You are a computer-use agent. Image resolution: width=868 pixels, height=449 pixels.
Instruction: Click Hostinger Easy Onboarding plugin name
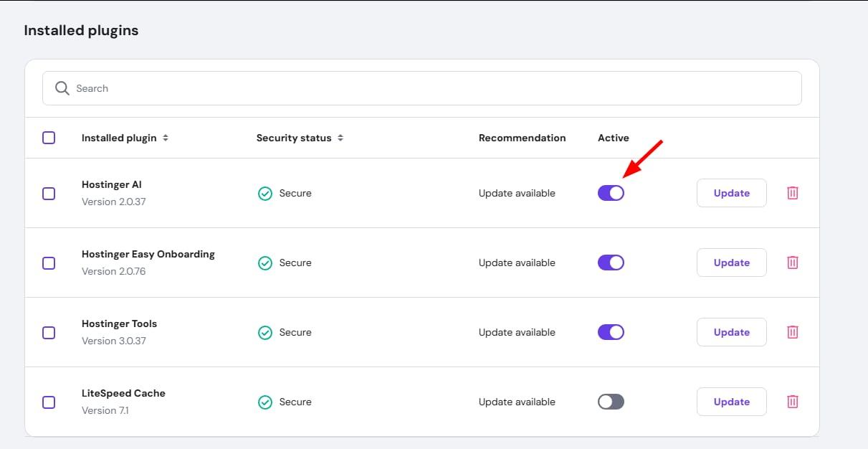click(x=148, y=254)
